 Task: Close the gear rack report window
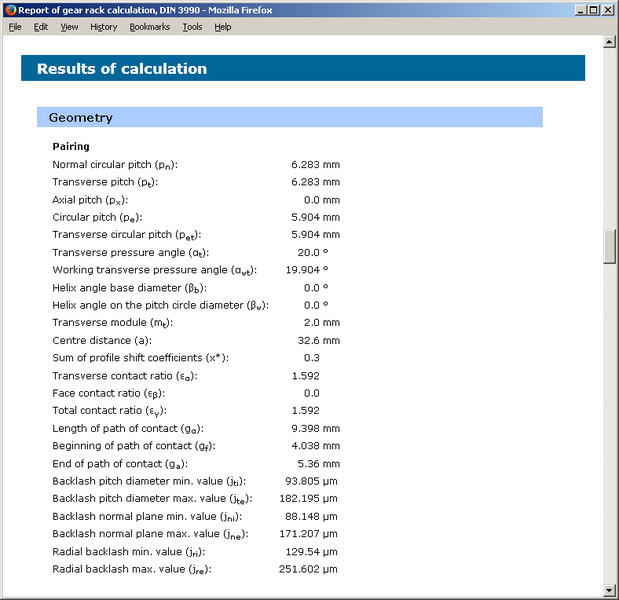pos(608,9)
